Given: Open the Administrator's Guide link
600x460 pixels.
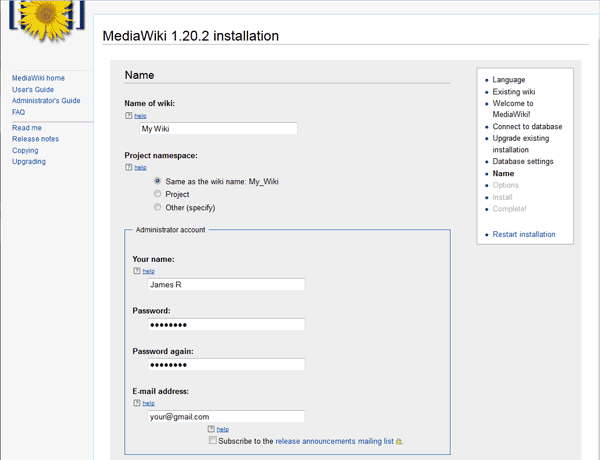Looking at the screenshot, I should (46, 101).
